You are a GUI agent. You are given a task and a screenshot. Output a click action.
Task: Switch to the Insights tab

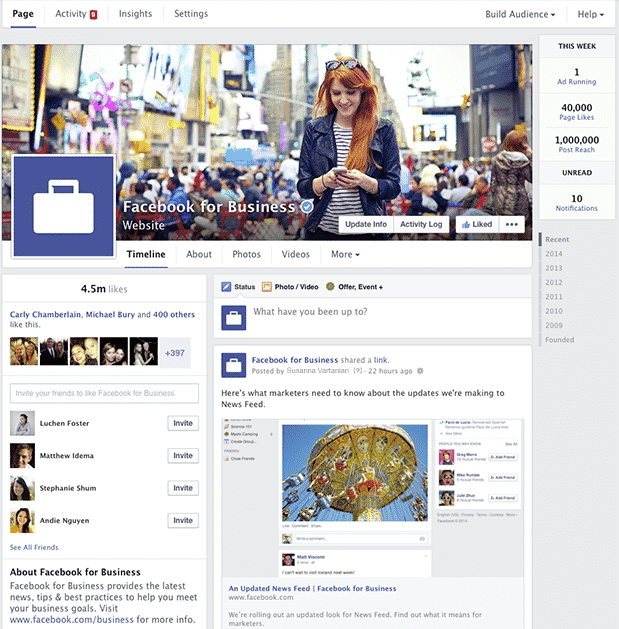point(135,14)
